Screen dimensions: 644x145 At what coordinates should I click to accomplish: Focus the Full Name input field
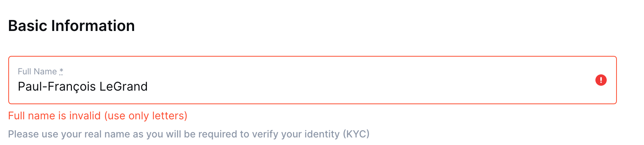tap(312, 80)
